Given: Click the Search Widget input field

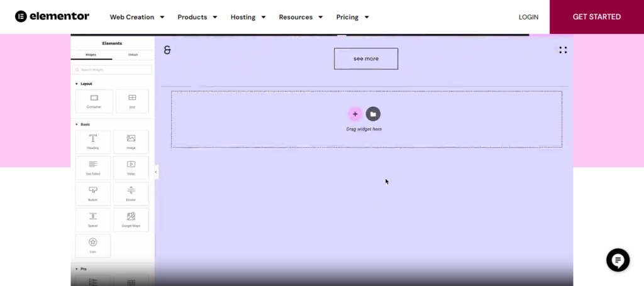Looking at the screenshot, I should pyautogui.click(x=112, y=70).
